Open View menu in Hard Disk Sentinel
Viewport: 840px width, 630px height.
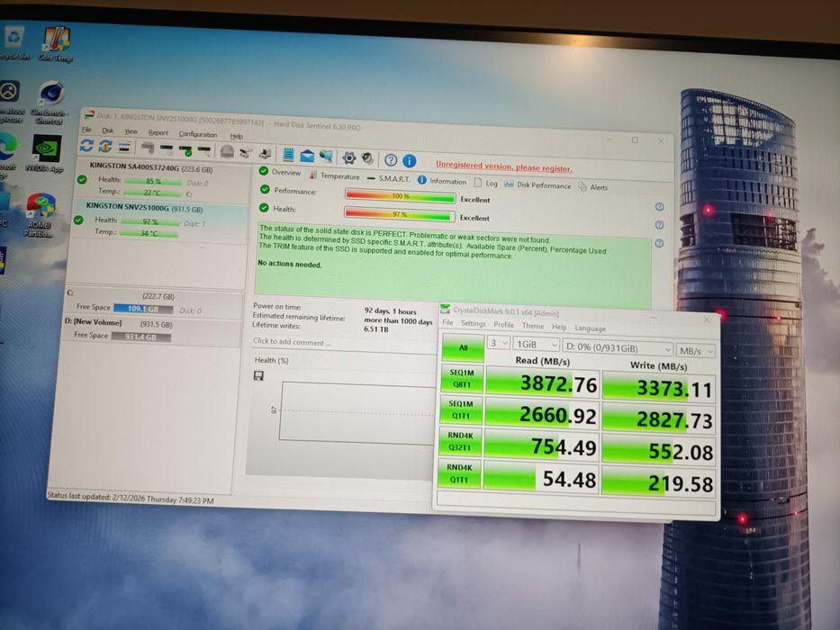click(131, 131)
